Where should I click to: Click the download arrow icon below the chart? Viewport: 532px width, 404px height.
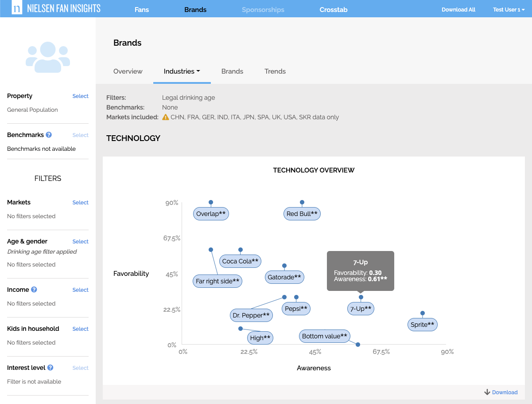[486, 392]
